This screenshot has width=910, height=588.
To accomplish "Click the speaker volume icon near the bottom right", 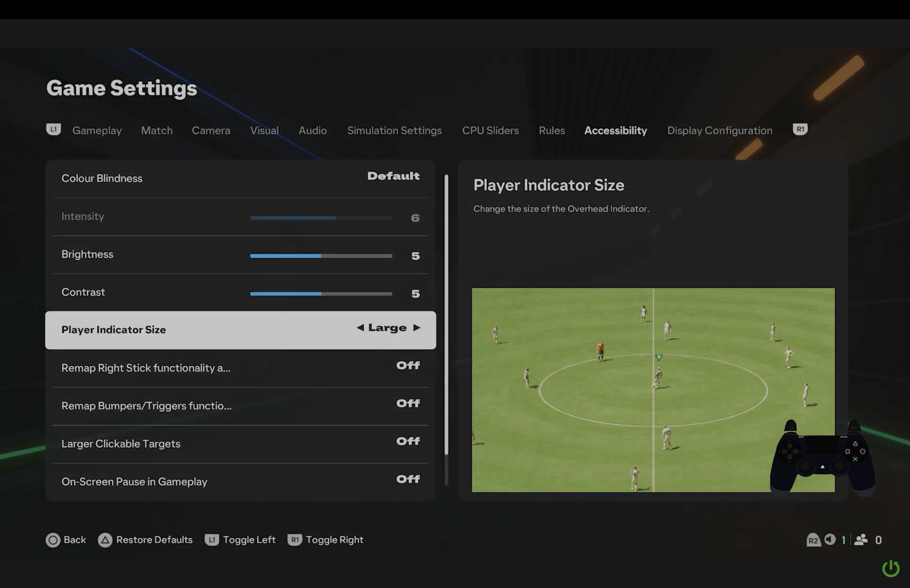I will pyautogui.click(x=830, y=540).
